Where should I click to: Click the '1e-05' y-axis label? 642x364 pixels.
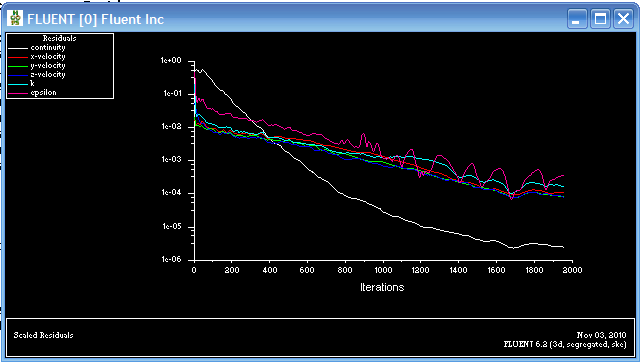172,226
